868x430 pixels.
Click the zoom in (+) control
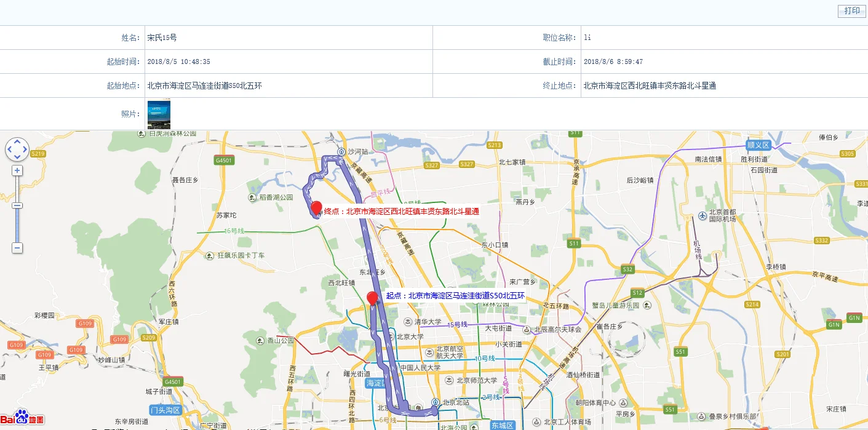17,170
